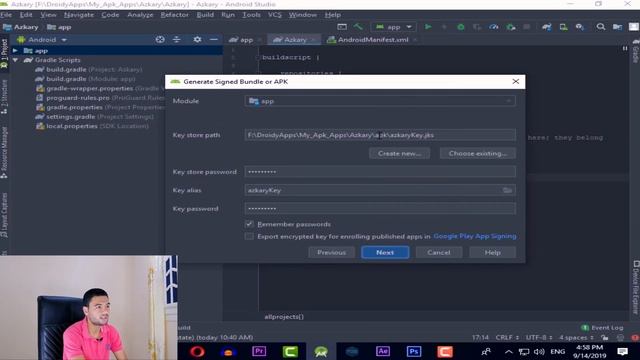Open Premiere Pro from the taskbar
This screenshot has width=640, height=360.
coord(259,351)
